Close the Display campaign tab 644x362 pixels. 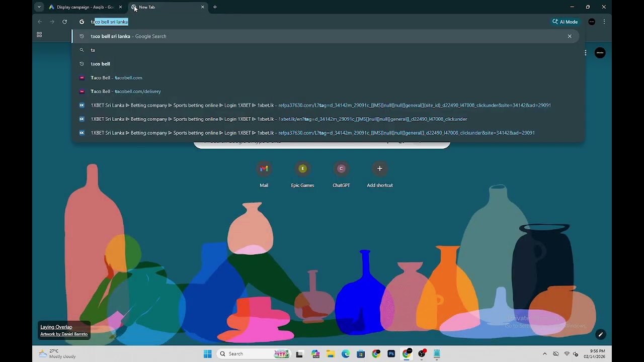[x=120, y=7]
